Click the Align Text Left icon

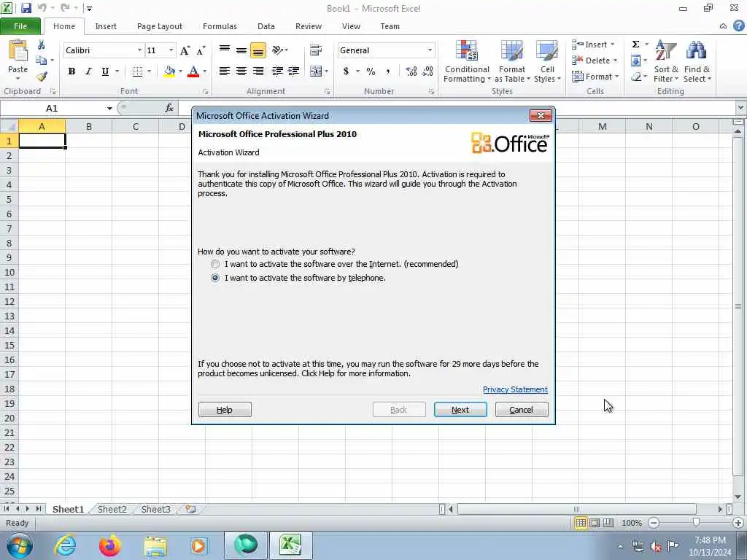point(225,71)
